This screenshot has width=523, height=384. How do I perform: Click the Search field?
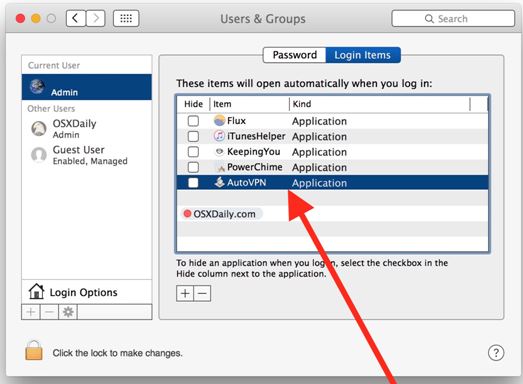[x=453, y=19]
